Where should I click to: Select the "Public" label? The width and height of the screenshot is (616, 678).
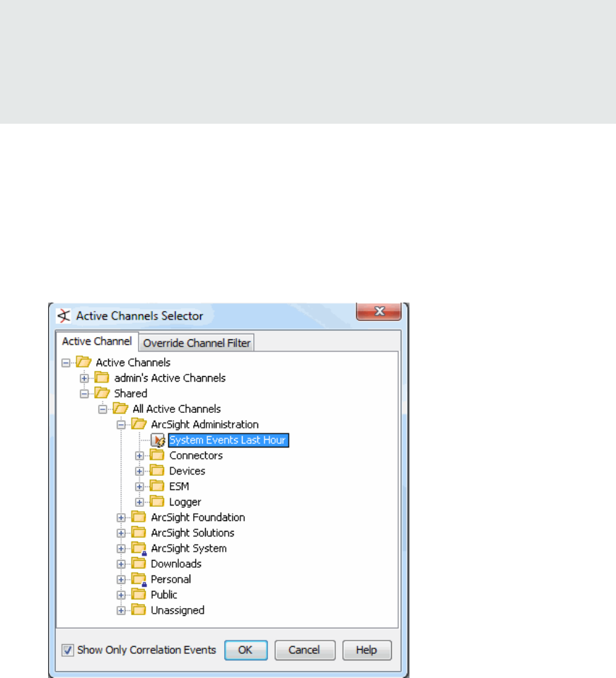(x=164, y=595)
